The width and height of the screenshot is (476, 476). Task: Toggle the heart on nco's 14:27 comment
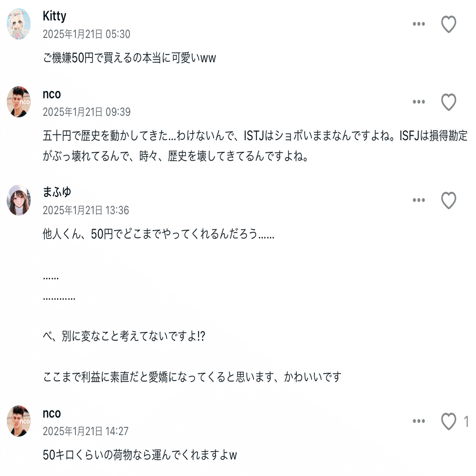(x=448, y=421)
